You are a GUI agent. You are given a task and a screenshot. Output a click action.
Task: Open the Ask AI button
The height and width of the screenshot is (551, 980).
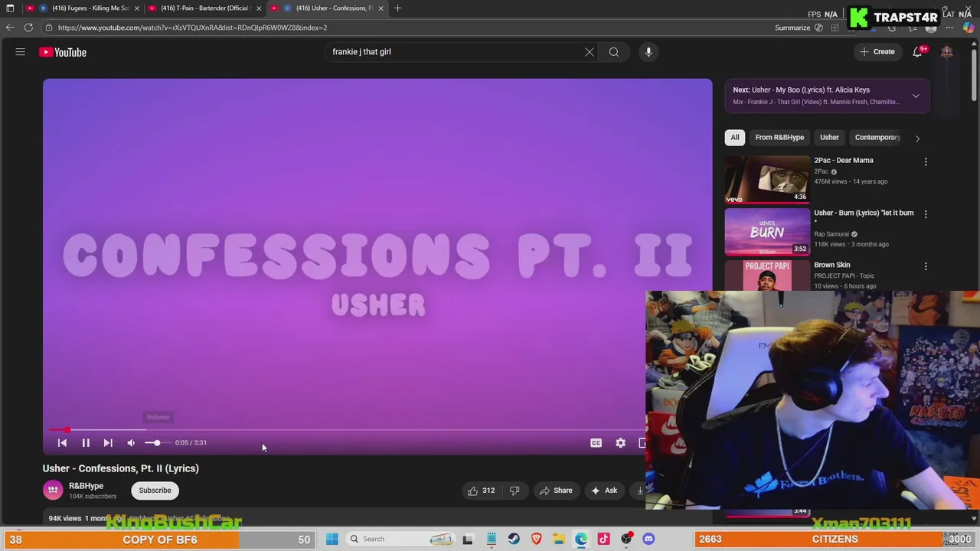604,491
